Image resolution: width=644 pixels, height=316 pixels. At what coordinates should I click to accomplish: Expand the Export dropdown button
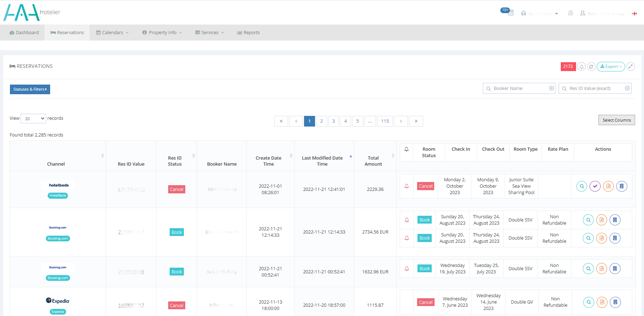pyautogui.click(x=611, y=66)
